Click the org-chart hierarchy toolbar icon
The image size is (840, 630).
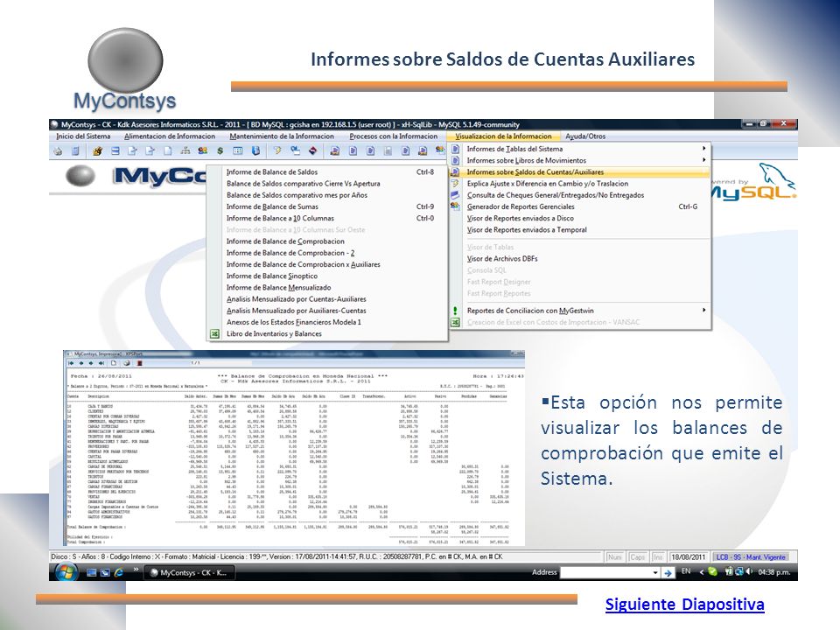click(x=185, y=151)
